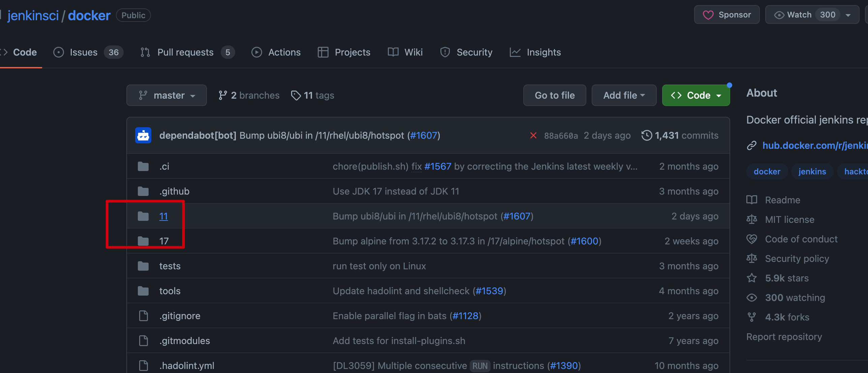The image size is (868, 373).
Task: Open the 17 folder
Action: pyautogui.click(x=164, y=241)
